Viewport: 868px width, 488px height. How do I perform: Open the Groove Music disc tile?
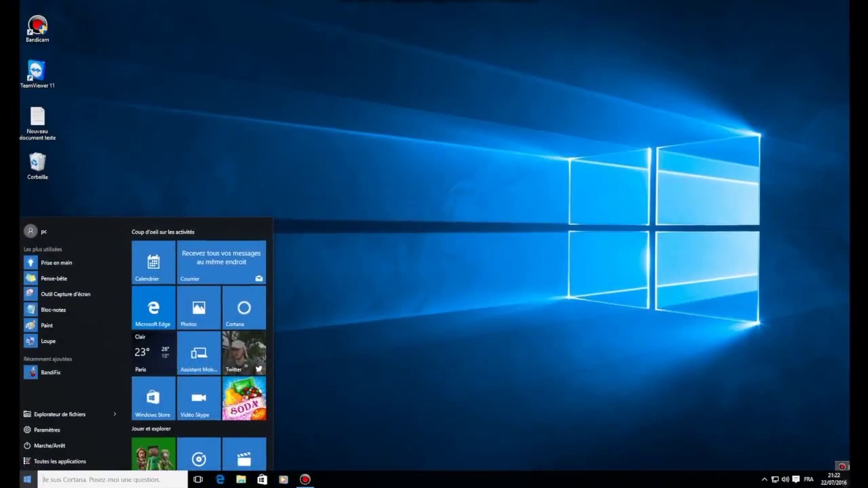click(x=199, y=453)
